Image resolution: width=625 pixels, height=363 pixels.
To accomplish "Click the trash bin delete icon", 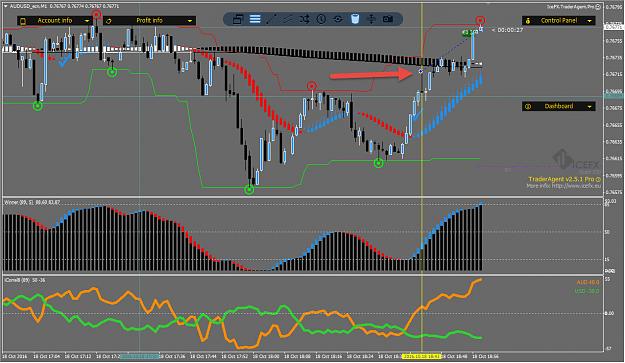I will [x=355, y=19].
